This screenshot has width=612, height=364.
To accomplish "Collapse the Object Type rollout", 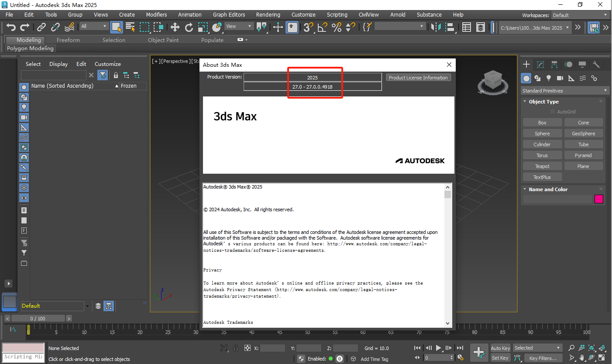I will (x=543, y=102).
